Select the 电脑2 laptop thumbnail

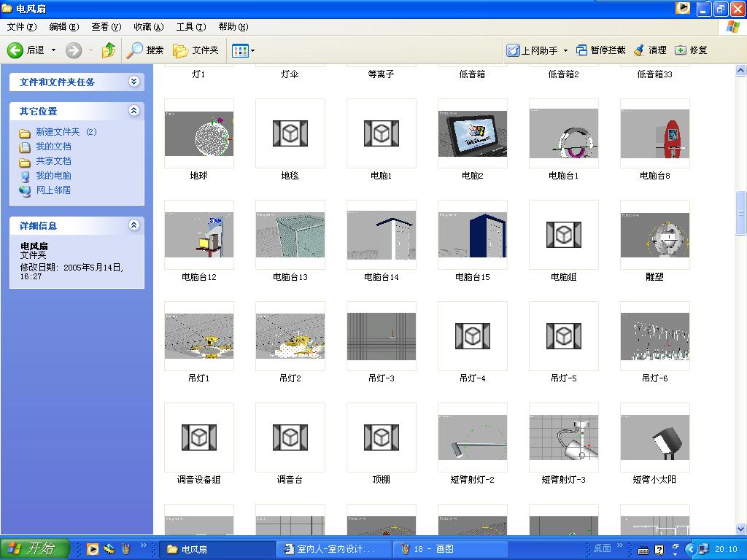(x=473, y=133)
